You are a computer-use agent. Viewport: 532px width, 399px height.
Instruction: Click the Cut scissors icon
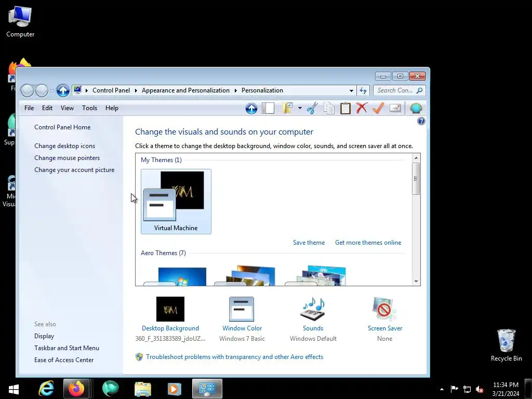pos(312,108)
